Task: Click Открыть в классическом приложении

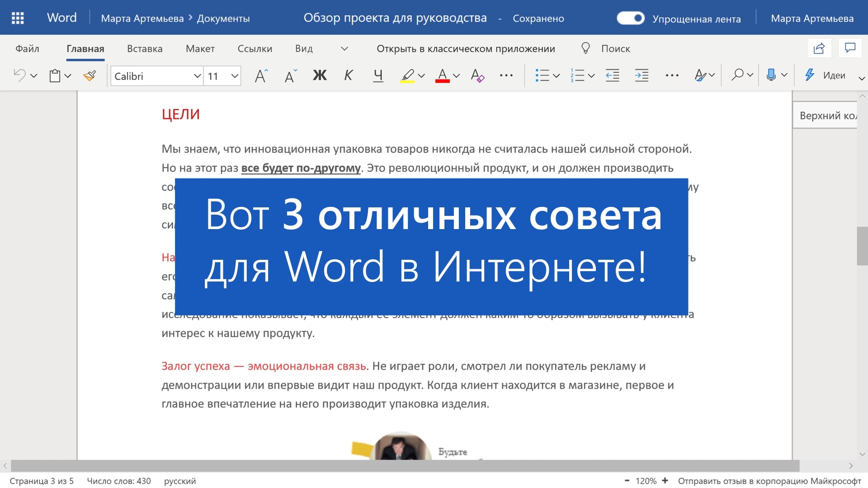Action: (x=466, y=48)
